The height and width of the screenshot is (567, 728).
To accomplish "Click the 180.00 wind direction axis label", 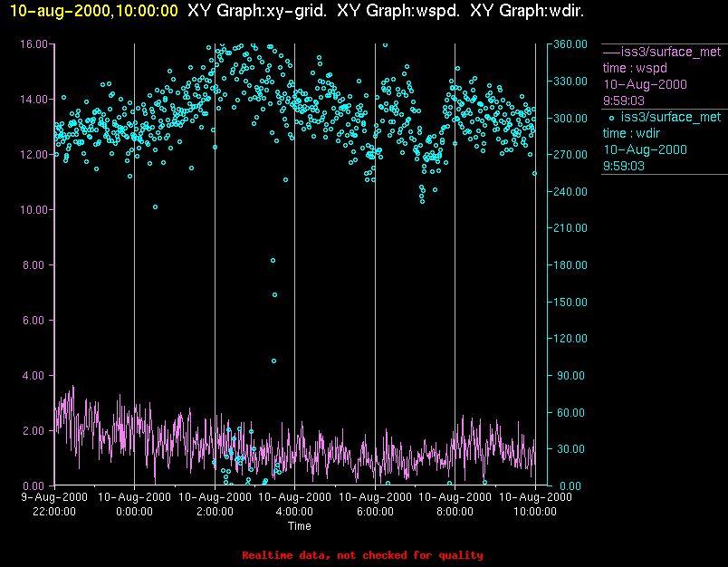I will click(x=570, y=265).
